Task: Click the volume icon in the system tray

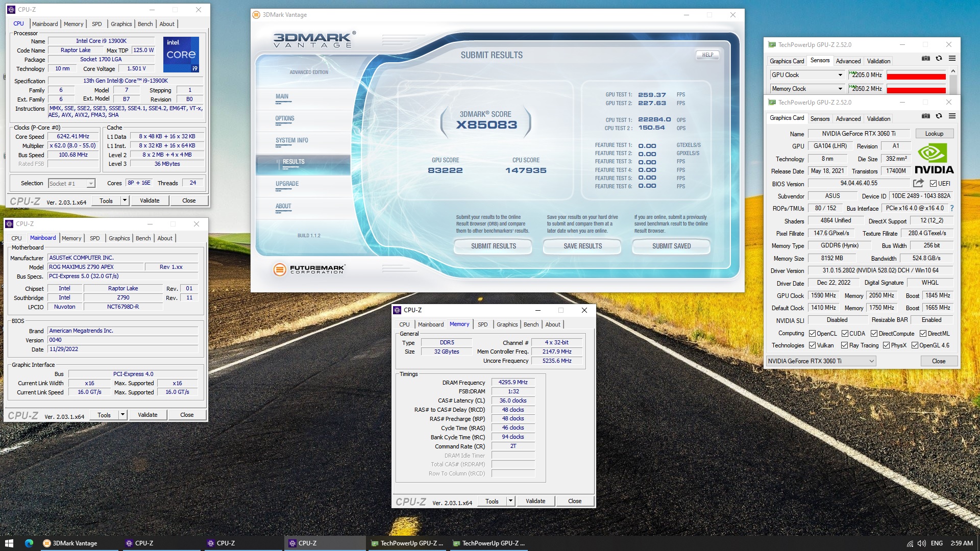Action: pos(922,543)
